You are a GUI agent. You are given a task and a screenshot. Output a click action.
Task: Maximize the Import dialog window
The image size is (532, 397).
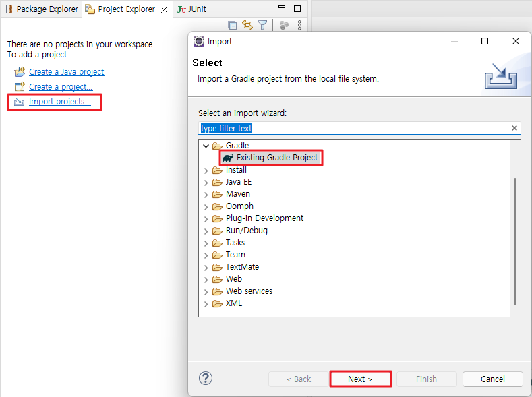coord(485,41)
